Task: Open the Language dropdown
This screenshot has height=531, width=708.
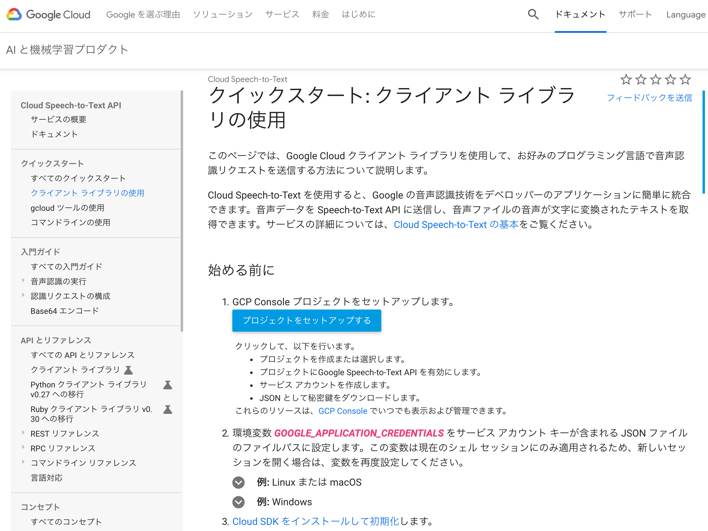Action: coord(686,15)
